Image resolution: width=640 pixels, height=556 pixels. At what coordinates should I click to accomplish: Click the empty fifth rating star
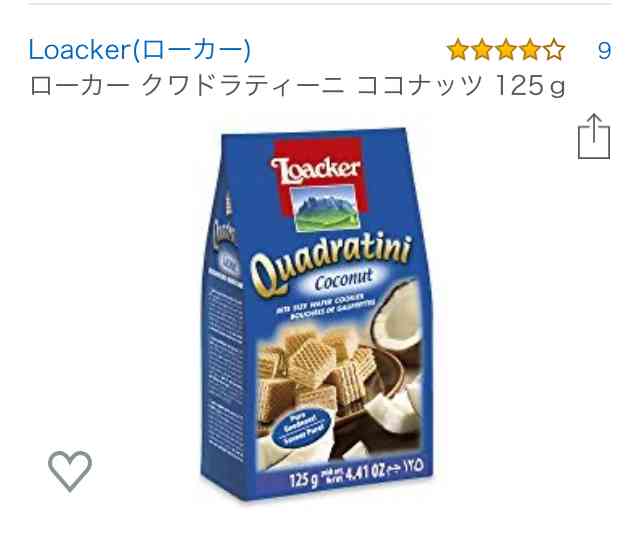(x=554, y=50)
